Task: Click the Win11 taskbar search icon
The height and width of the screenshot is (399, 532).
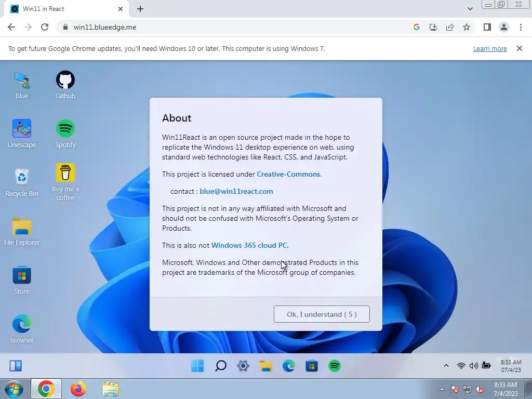Action: click(x=220, y=366)
